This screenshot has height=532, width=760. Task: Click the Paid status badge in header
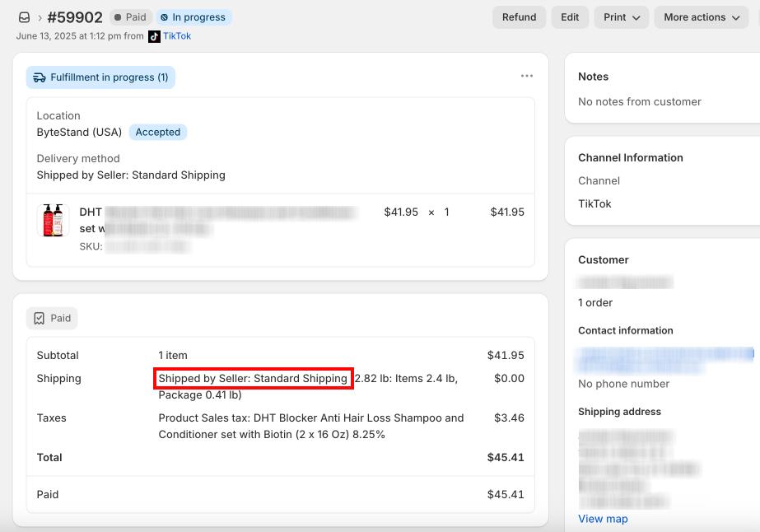[130, 17]
